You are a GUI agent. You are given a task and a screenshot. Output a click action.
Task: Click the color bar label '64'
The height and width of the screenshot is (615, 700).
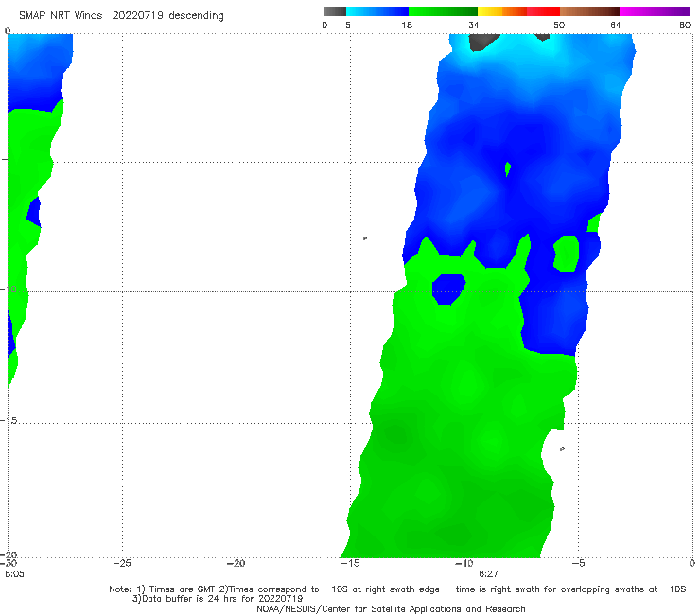(x=616, y=25)
